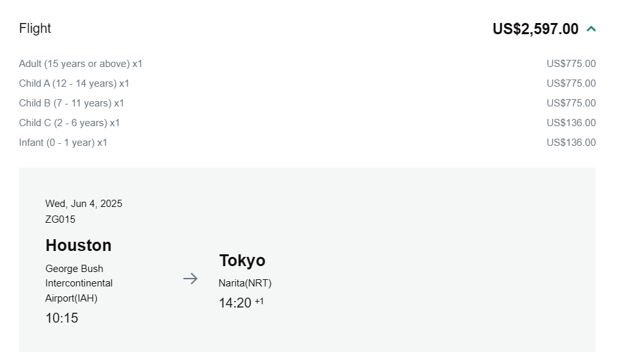This screenshot has width=628, height=364.
Task: Click flight number ZG015
Action: pos(60,219)
